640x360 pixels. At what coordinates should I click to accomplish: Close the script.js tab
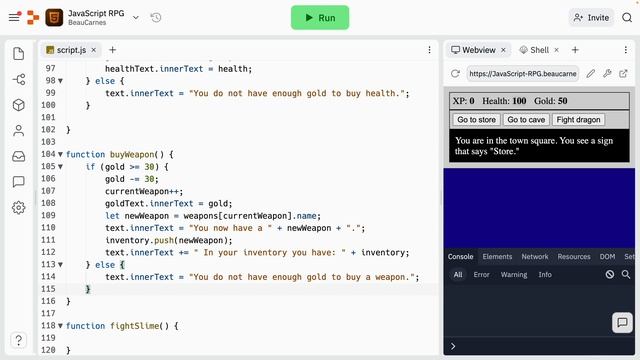tap(93, 50)
